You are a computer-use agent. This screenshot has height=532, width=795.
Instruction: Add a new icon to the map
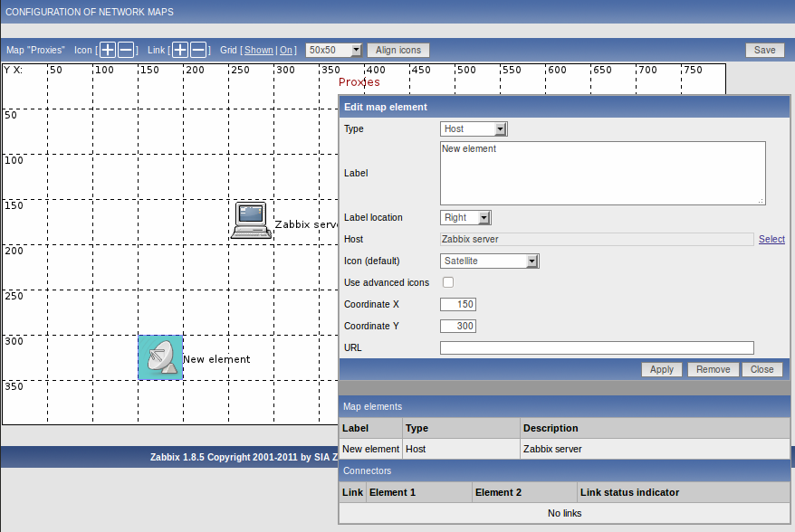click(x=108, y=50)
